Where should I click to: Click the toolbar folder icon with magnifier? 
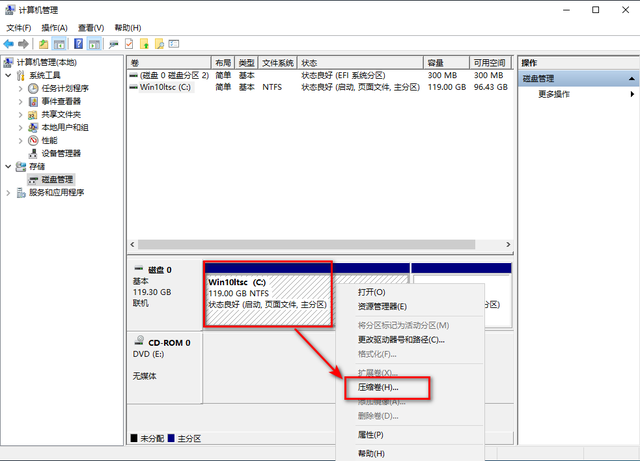[x=159, y=44]
